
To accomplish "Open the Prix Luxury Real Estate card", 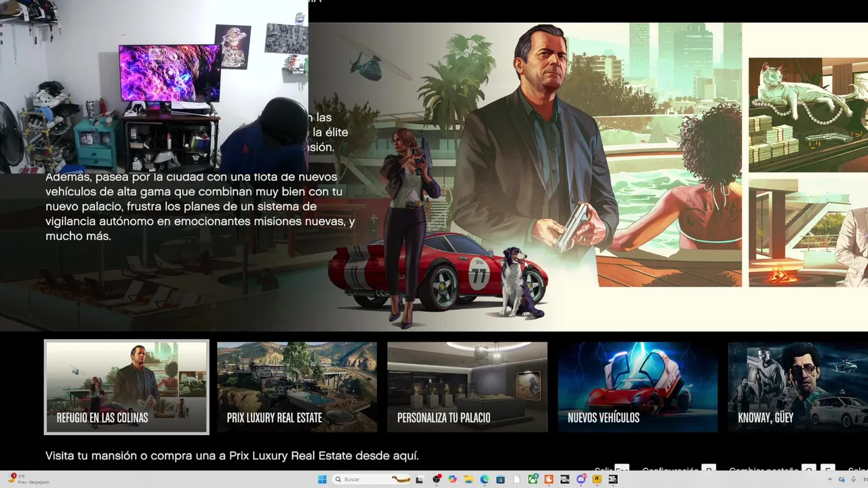I will point(297,387).
